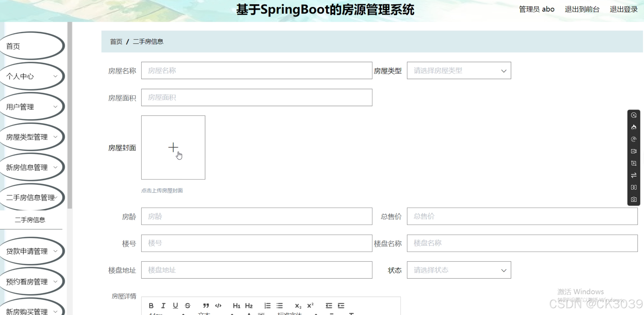Focus the 楼盘地址 input field
Screen dimensions: 644x315
click(x=256, y=270)
